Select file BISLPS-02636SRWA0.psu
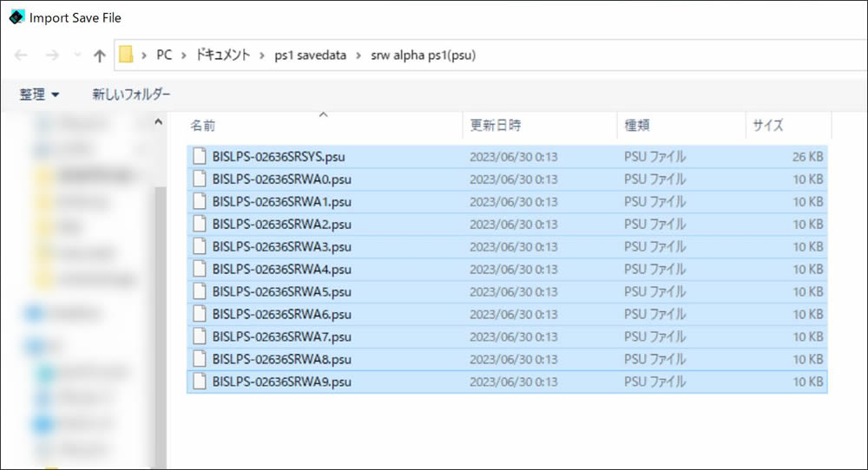Image resolution: width=868 pixels, height=470 pixels. click(507, 180)
